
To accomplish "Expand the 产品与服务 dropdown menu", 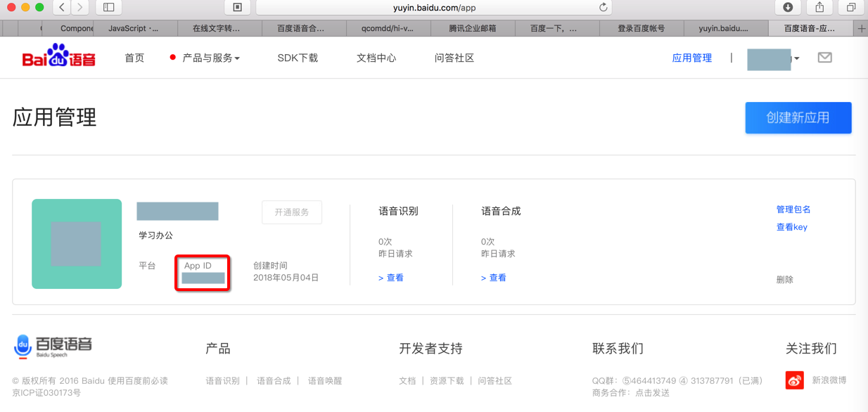I will [x=211, y=58].
